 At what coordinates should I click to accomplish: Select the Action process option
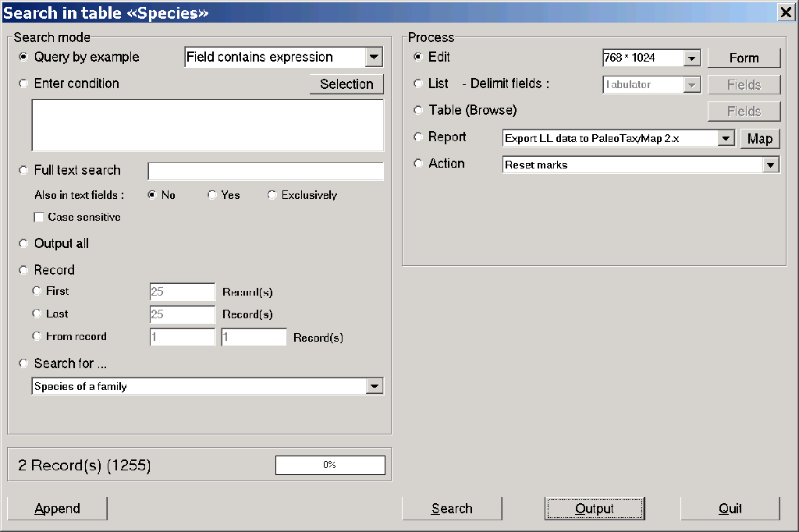pos(419,164)
